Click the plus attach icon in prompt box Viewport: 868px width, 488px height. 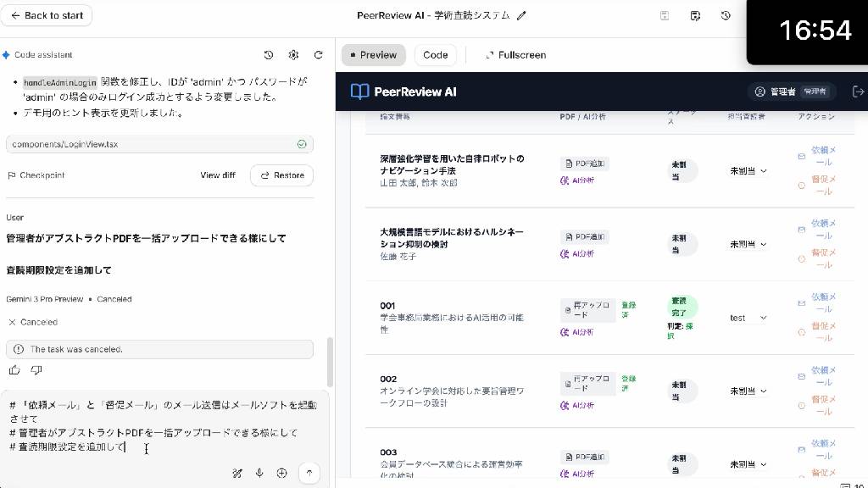click(x=282, y=473)
